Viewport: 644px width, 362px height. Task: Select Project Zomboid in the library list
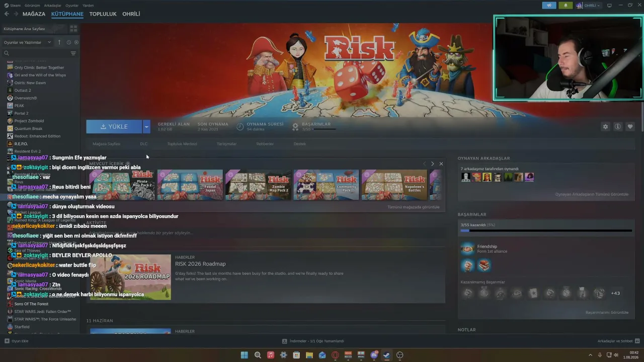point(29,121)
